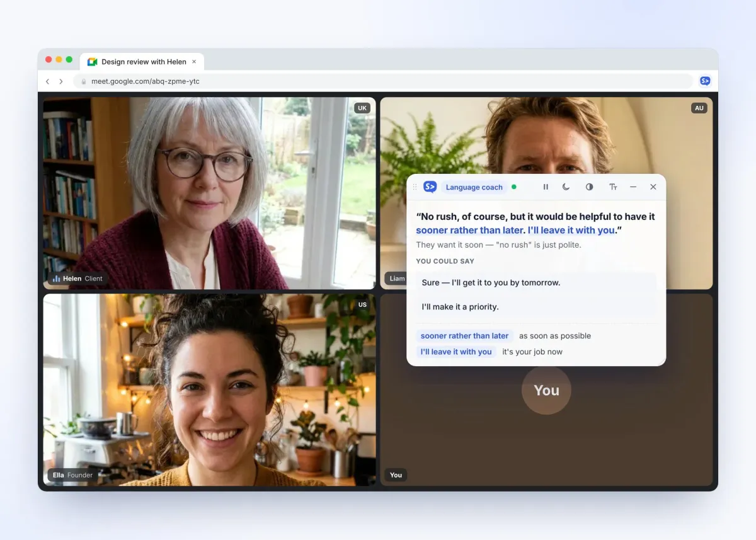Pause the Language coach listening
This screenshot has height=540, width=756.
pyautogui.click(x=546, y=187)
